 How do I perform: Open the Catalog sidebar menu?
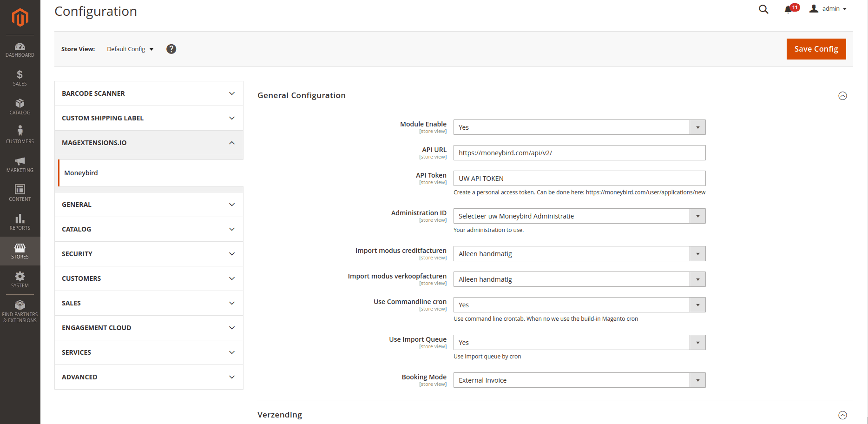pos(20,107)
